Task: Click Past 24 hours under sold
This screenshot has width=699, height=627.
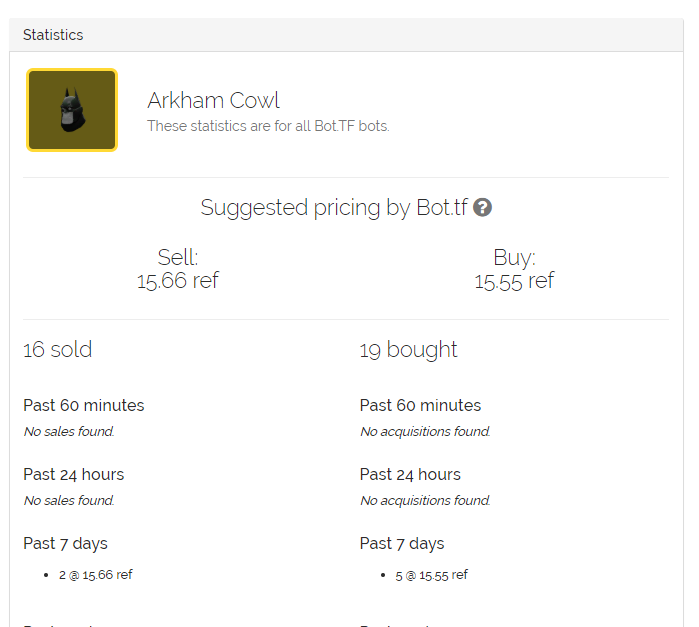Action: tap(73, 474)
